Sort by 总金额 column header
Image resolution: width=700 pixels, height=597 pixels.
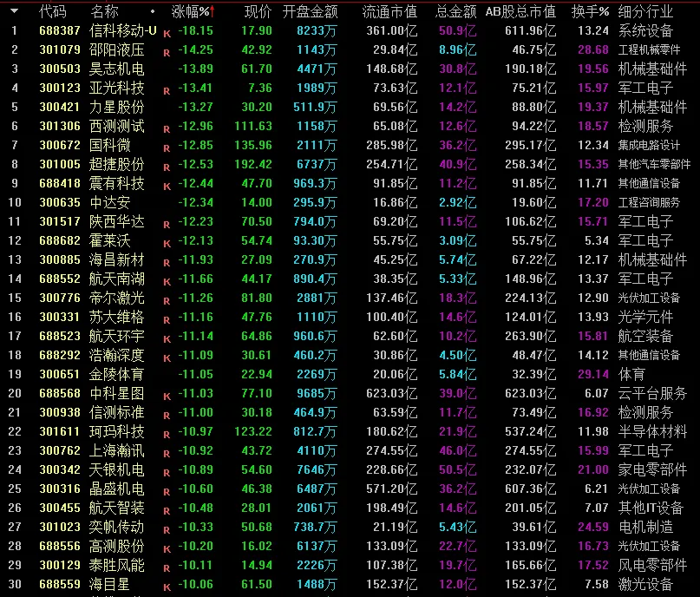pyautogui.click(x=455, y=11)
